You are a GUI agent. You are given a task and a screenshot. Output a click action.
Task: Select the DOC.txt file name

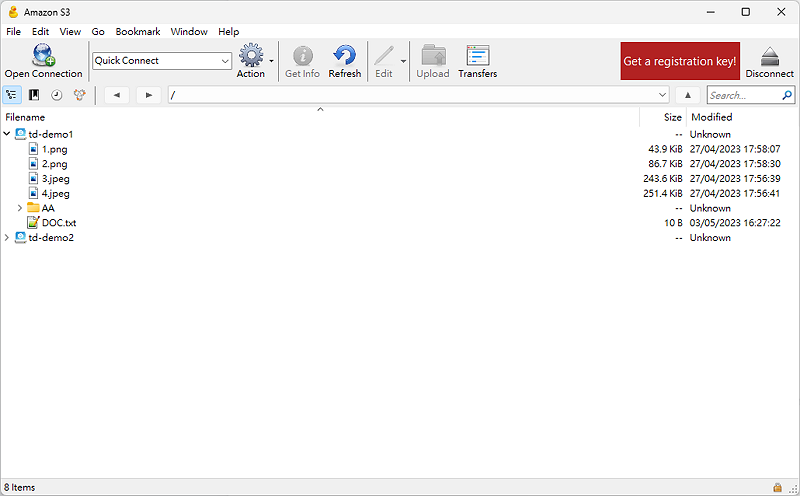(59, 223)
